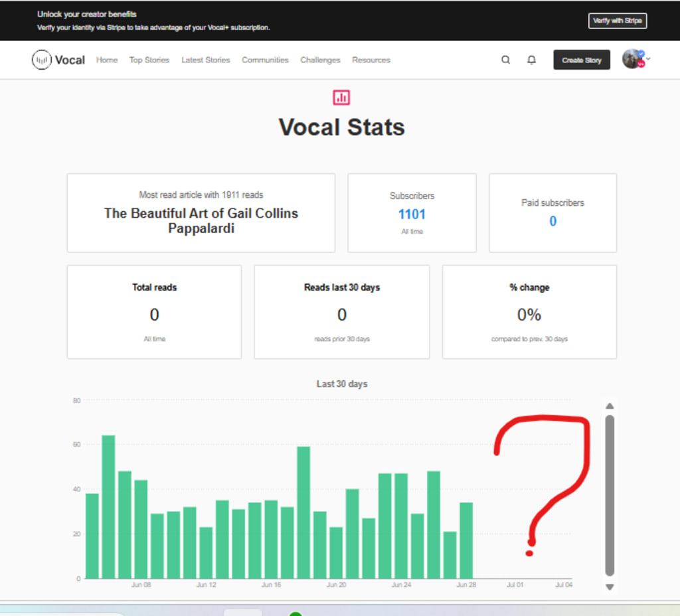The width and height of the screenshot is (680, 616).
Task: Click Verify with Stripe button
Action: (x=618, y=21)
